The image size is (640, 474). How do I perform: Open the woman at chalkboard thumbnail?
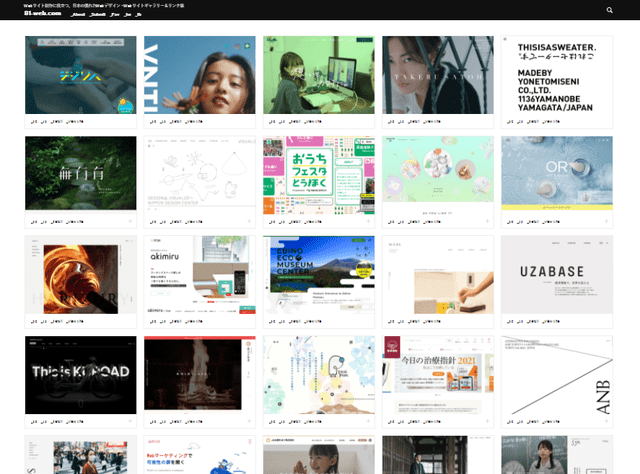point(557,455)
